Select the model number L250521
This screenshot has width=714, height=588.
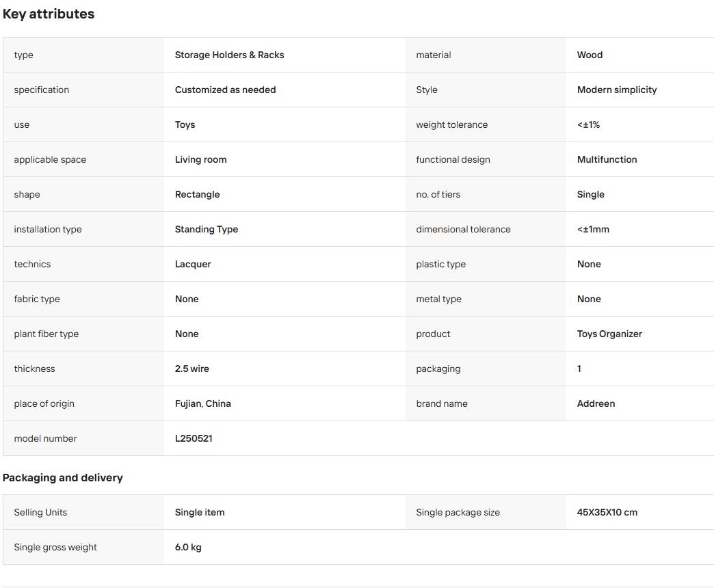click(x=194, y=439)
